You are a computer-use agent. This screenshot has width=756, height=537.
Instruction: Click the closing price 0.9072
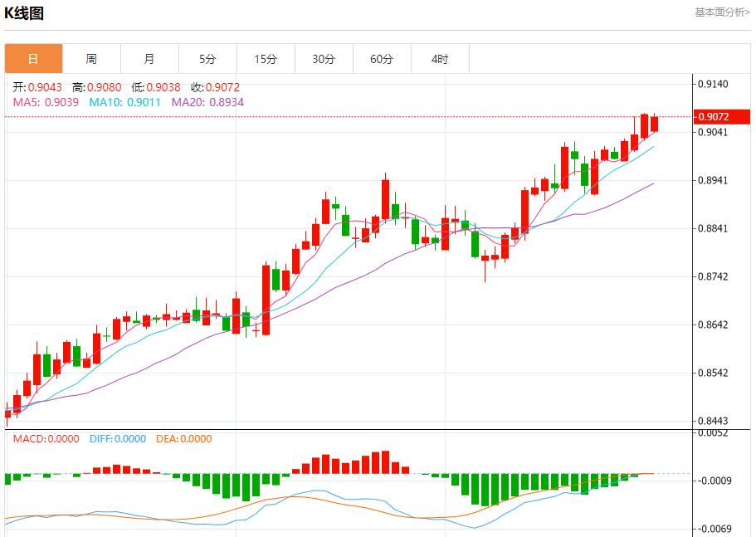(222, 87)
